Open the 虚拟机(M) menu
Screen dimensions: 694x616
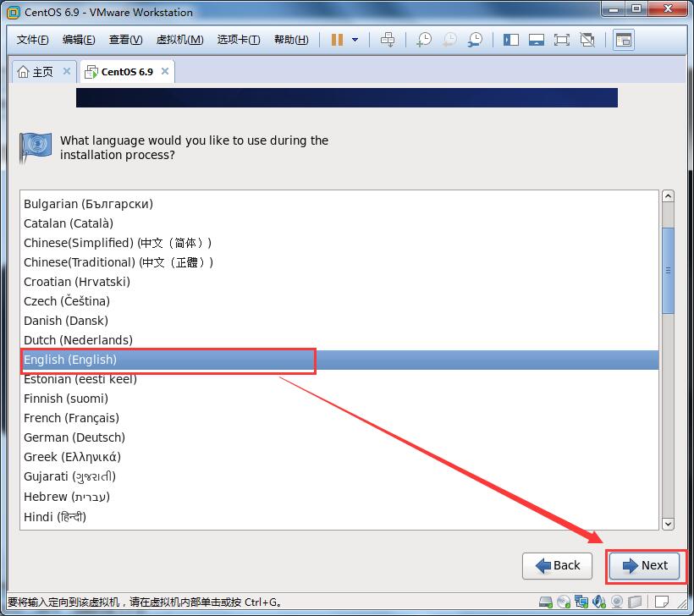point(179,40)
